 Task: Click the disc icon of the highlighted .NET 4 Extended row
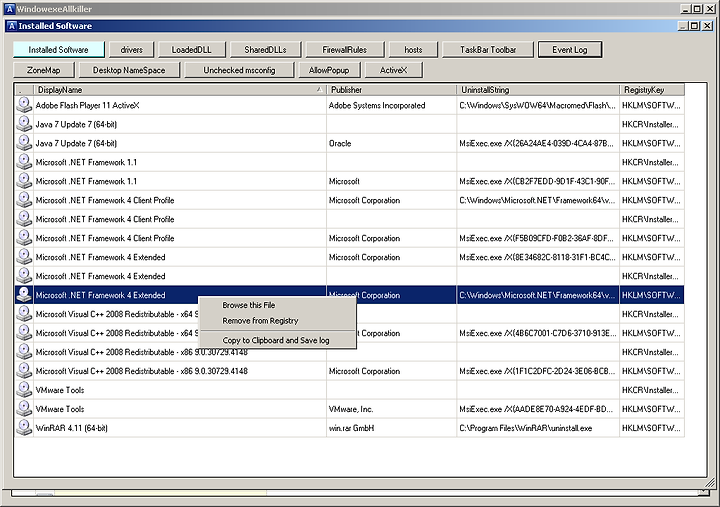click(x=24, y=295)
